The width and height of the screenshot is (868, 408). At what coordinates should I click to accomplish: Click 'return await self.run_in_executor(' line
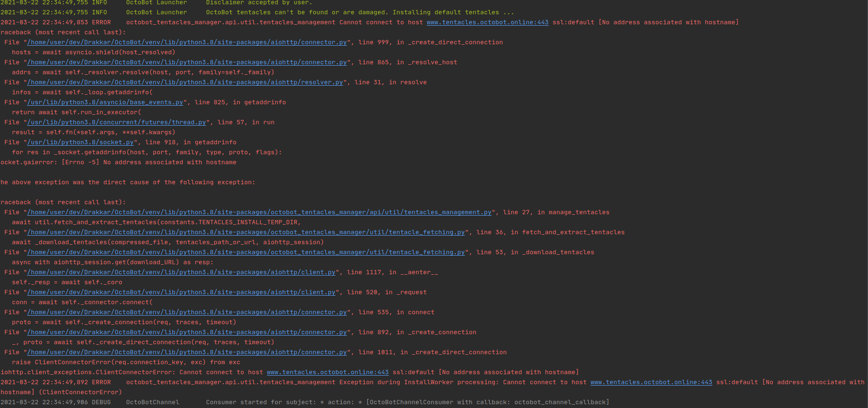point(77,112)
